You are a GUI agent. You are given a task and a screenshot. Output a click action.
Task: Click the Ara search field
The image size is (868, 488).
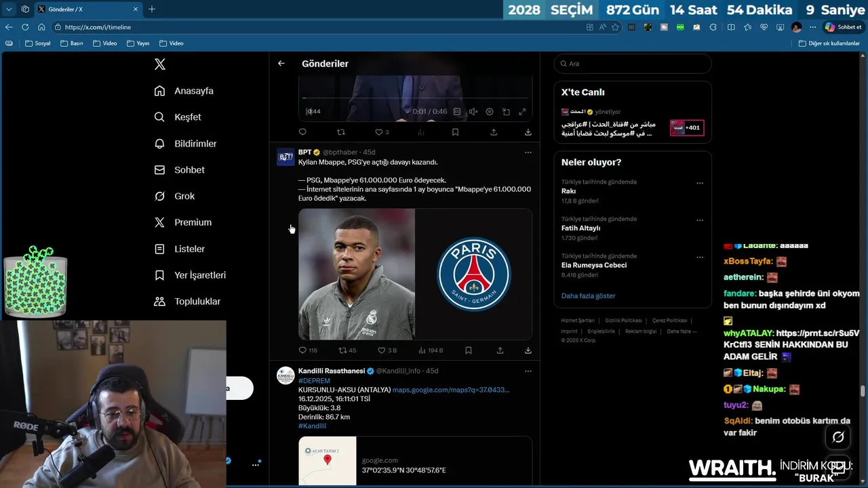click(633, 64)
